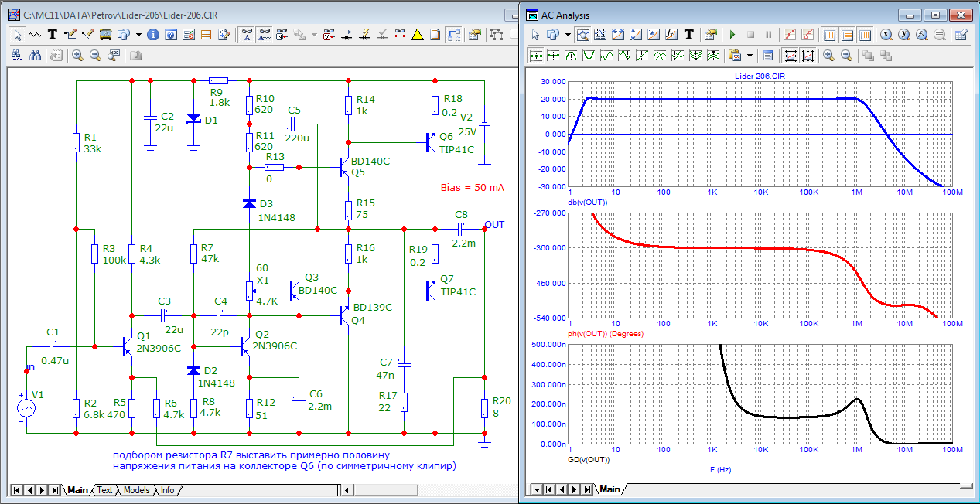Open the Info page tab

click(167, 490)
